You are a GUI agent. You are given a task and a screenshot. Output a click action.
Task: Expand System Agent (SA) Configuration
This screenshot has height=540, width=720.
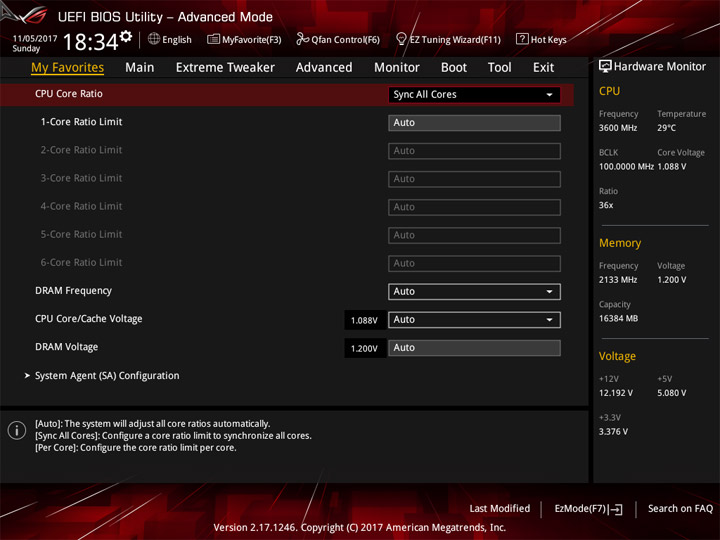107,376
